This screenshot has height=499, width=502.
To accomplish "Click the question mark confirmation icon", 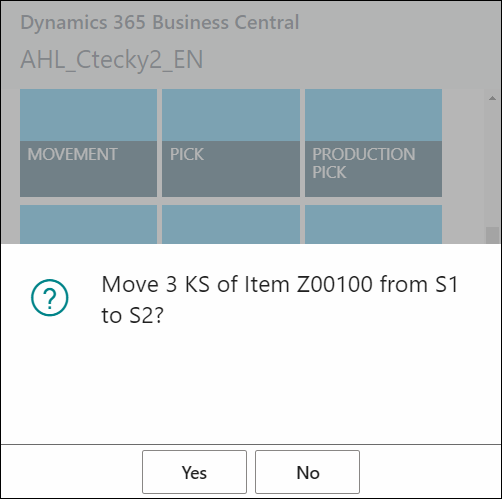I will click(50, 297).
